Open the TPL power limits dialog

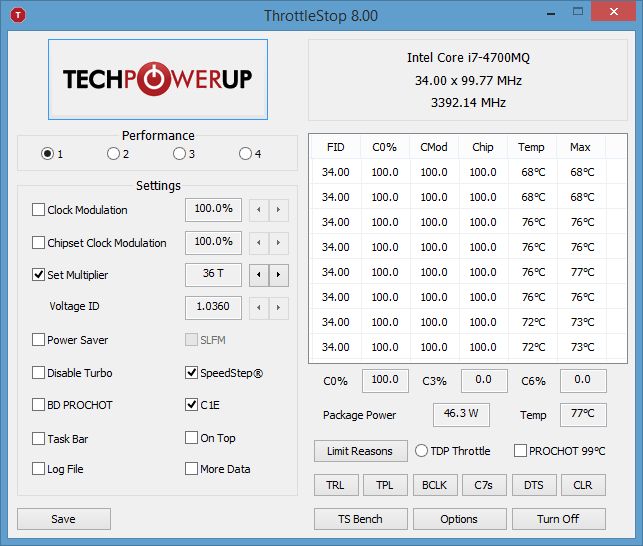coord(385,485)
